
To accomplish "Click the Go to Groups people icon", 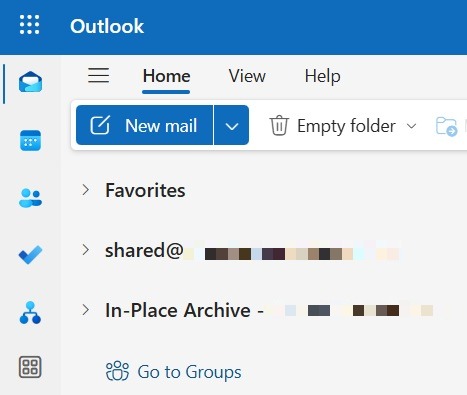I will (x=117, y=371).
